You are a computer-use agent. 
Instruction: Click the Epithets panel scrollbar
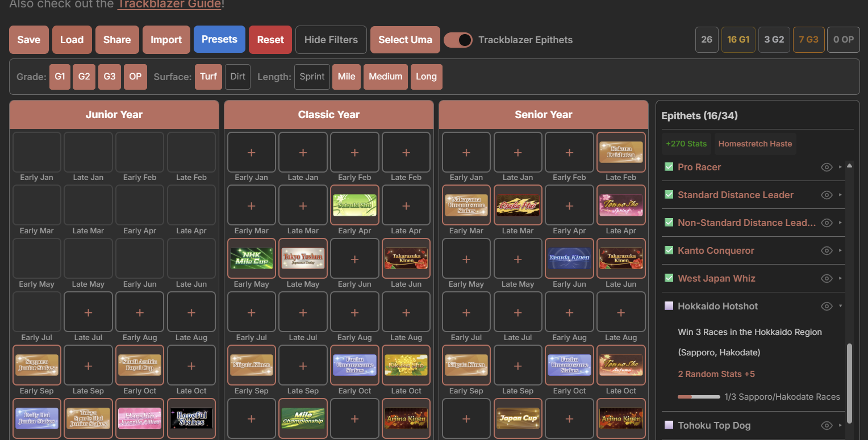tap(849, 383)
